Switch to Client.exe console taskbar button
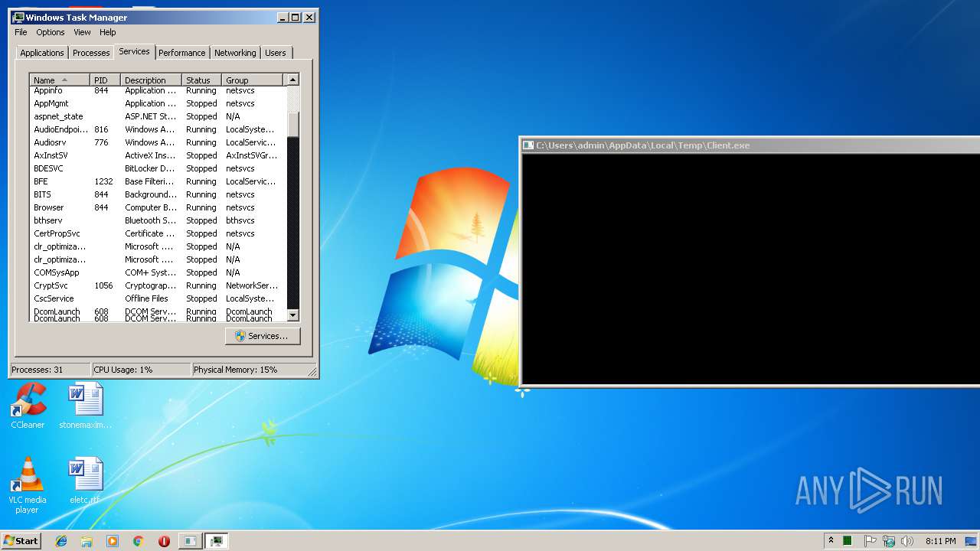 point(189,541)
